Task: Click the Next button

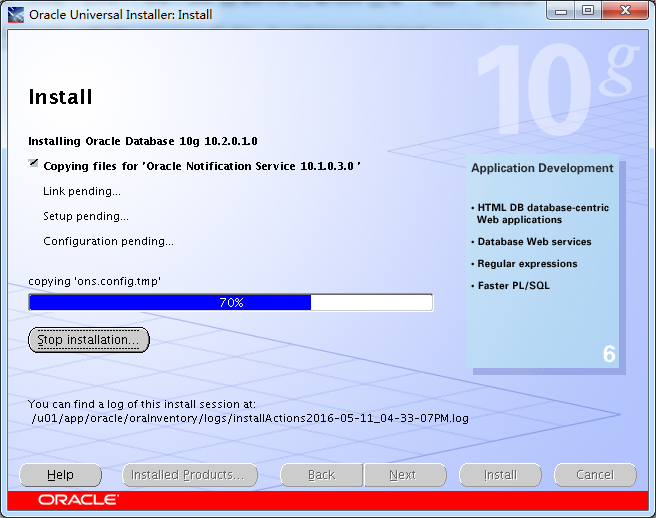Action: [405, 475]
